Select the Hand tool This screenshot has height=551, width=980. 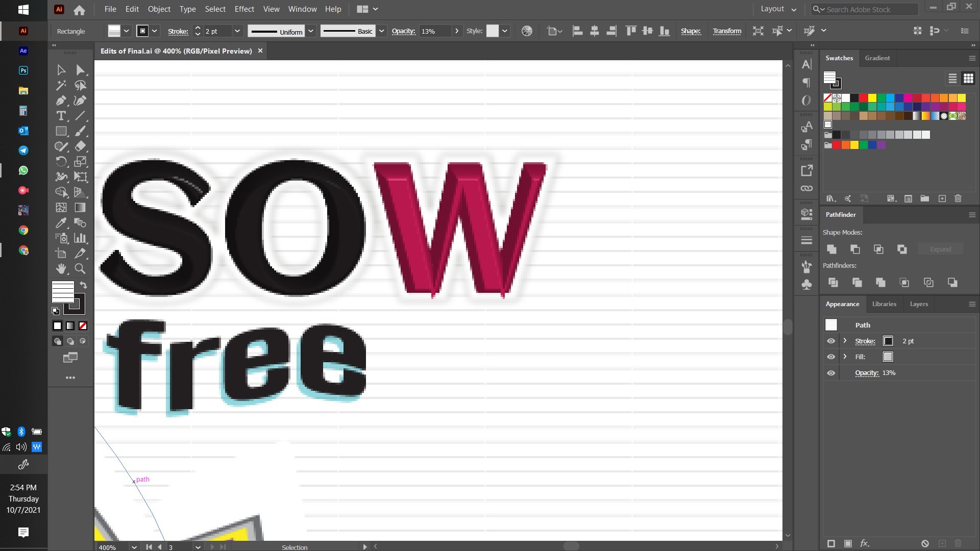pos(61,269)
